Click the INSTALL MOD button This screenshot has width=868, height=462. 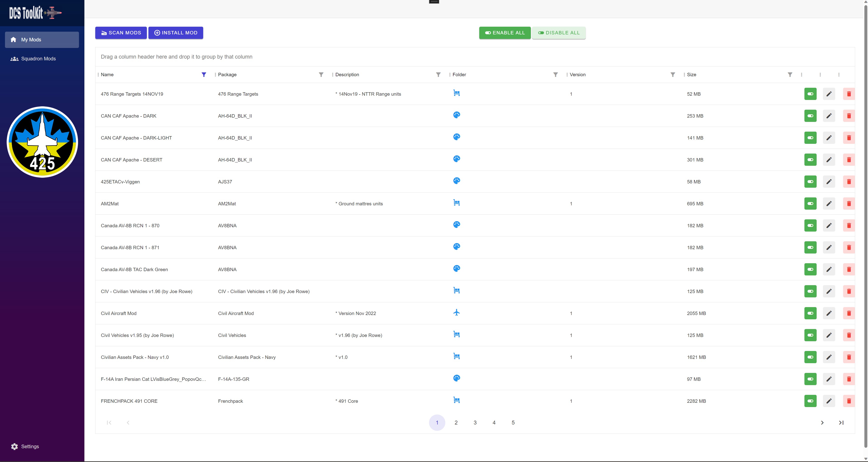176,33
